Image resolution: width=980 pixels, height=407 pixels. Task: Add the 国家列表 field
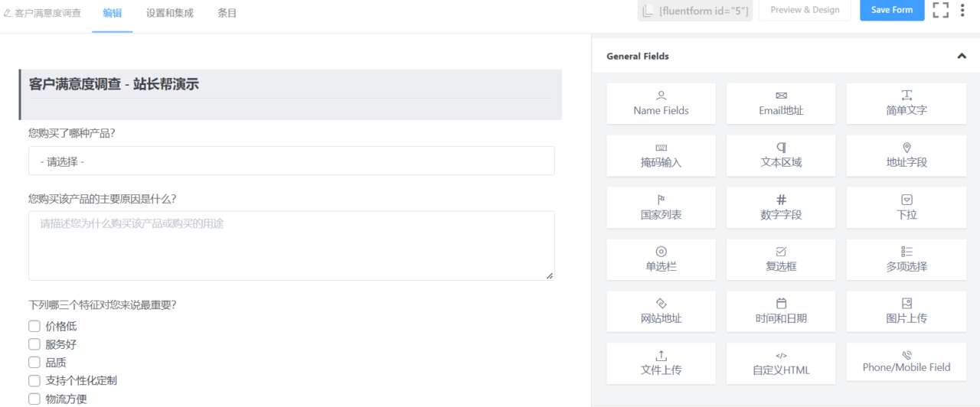pyautogui.click(x=661, y=207)
